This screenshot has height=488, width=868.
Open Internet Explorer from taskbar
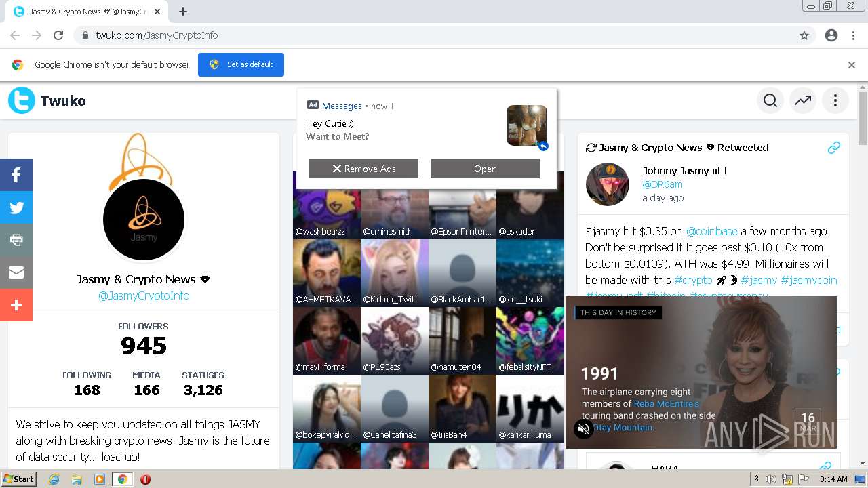[54, 479]
